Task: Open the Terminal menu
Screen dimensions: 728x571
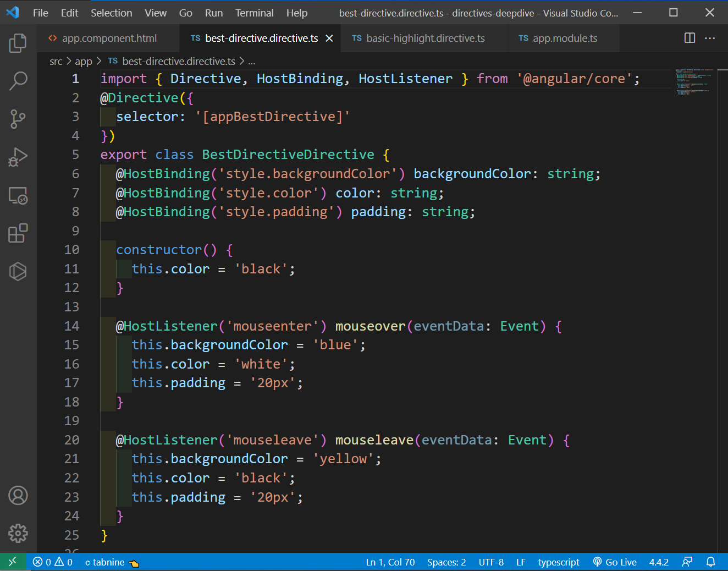Action: coord(255,13)
